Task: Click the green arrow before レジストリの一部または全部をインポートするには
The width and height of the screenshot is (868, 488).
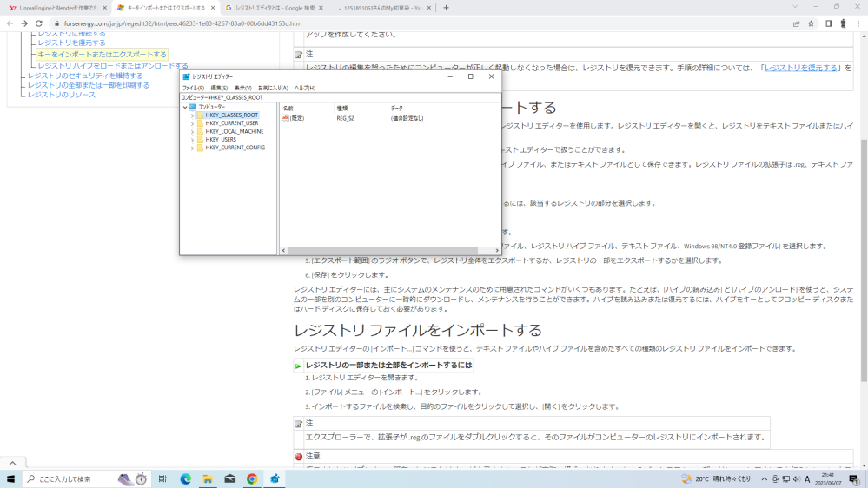Action: tap(298, 366)
